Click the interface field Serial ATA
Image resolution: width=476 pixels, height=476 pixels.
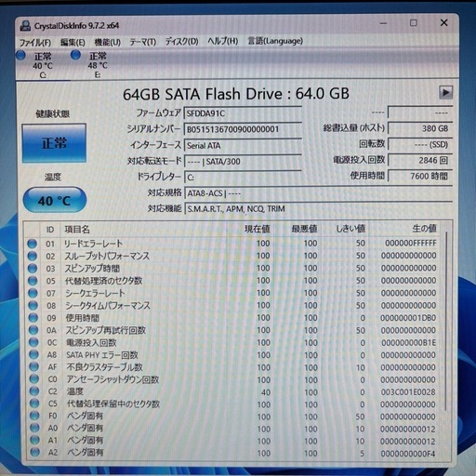click(243, 145)
